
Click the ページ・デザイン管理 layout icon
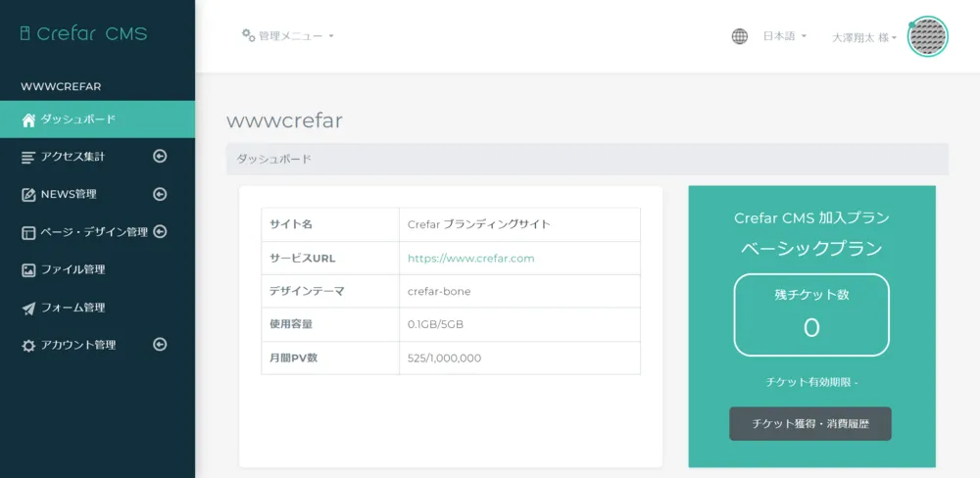click(x=28, y=232)
